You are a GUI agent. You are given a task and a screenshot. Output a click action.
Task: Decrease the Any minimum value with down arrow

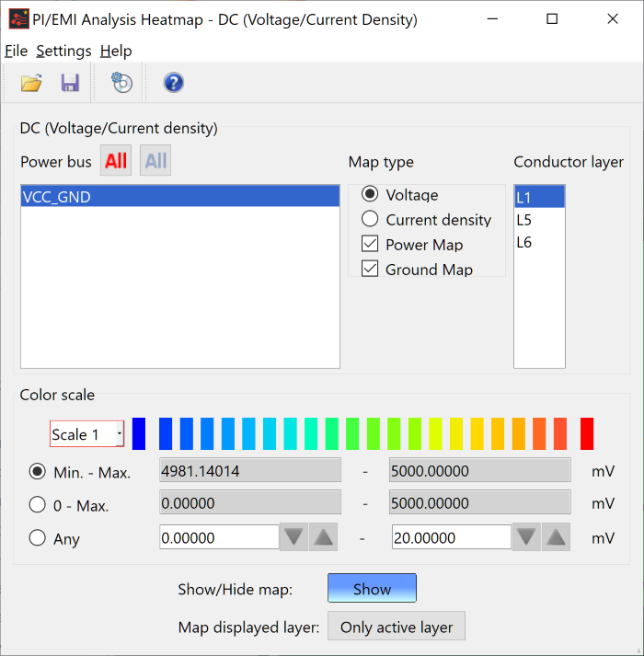point(293,536)
